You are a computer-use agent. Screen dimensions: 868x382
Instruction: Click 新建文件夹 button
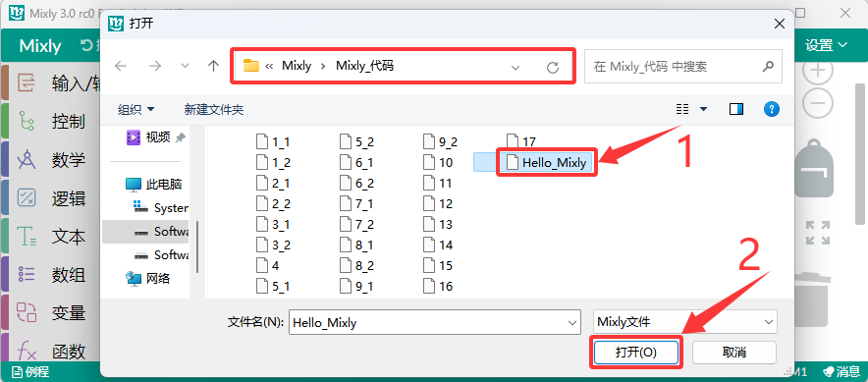pyautogui.click(x=214, y=110)
